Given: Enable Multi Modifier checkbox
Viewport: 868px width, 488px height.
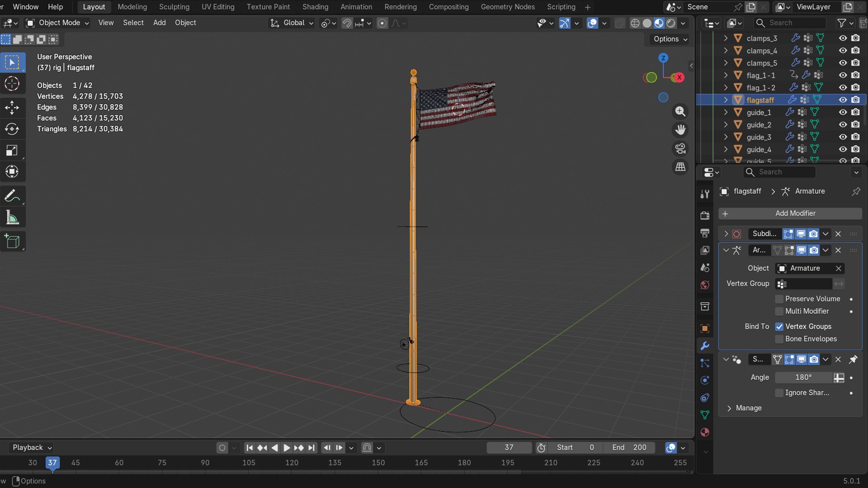Looking at the screenshot, I should [779, 311].
